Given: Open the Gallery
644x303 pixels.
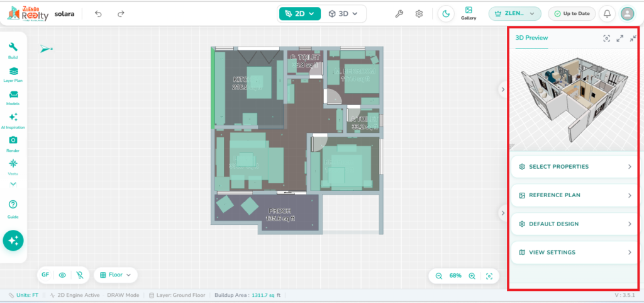Looking at the screenshot, I should 469,14.
